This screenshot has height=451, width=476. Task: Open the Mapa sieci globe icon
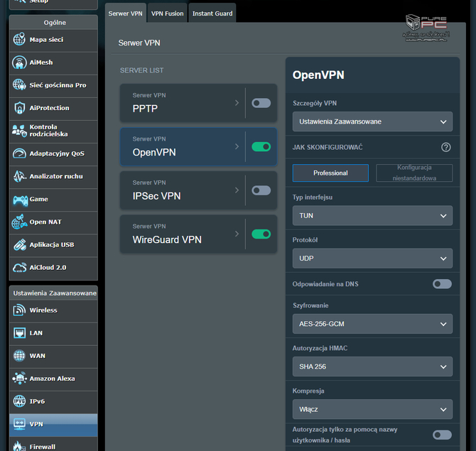19,40
